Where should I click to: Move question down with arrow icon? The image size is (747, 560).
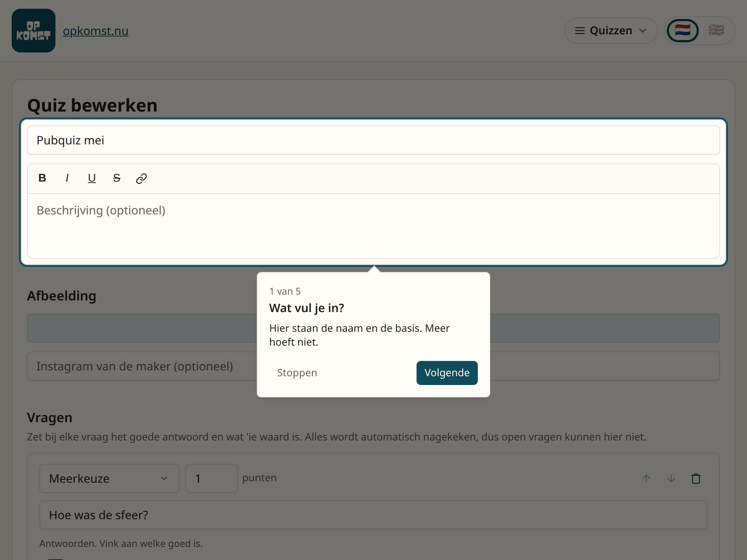click(x=671, y=478)
